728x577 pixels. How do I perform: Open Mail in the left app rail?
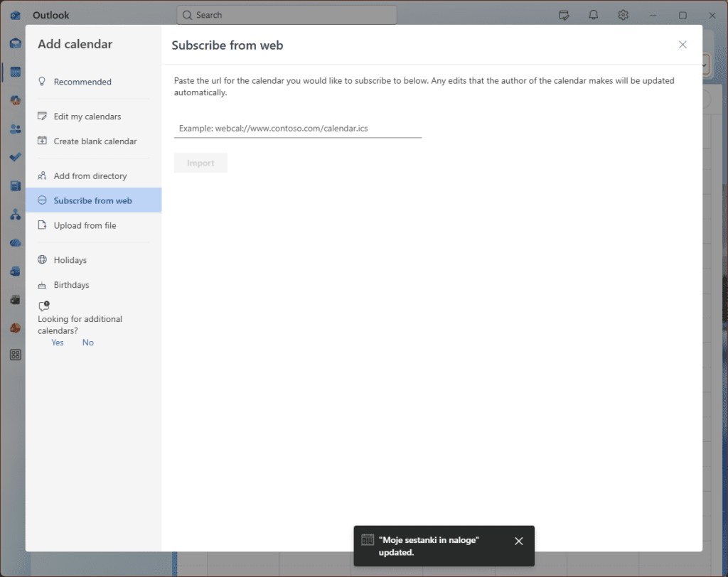(x=15, y=43)
